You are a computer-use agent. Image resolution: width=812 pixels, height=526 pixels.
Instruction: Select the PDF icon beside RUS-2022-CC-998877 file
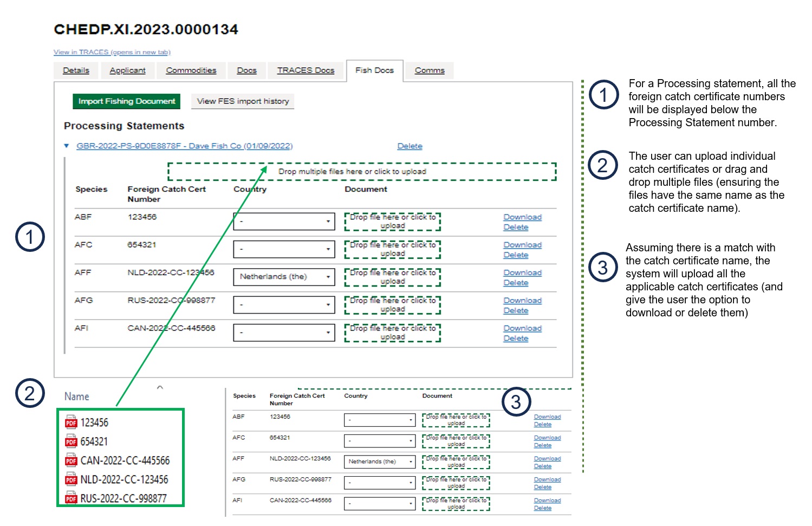coord(71,498)
